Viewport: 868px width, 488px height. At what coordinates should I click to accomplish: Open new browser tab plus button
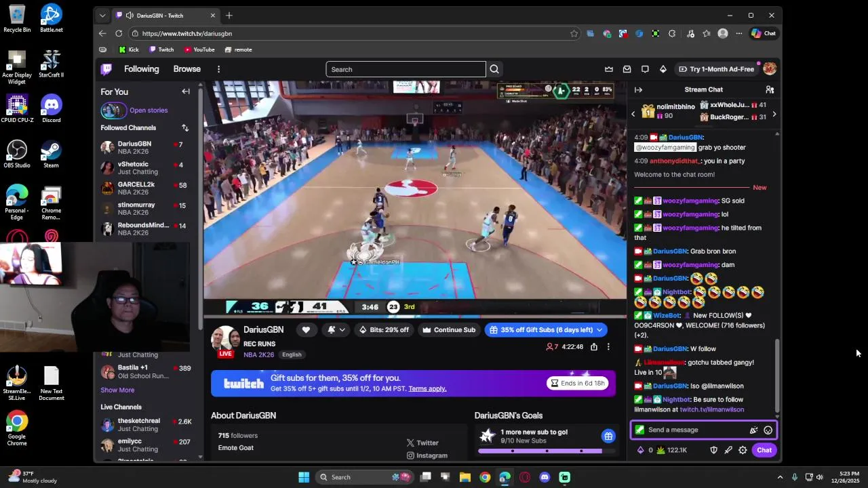point(229,16)
